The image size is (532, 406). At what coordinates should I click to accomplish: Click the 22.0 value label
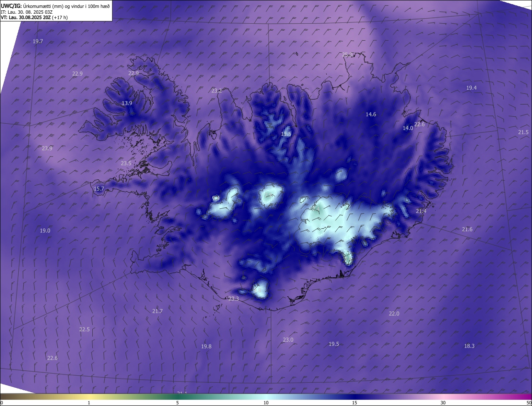(x=394, y=314)
